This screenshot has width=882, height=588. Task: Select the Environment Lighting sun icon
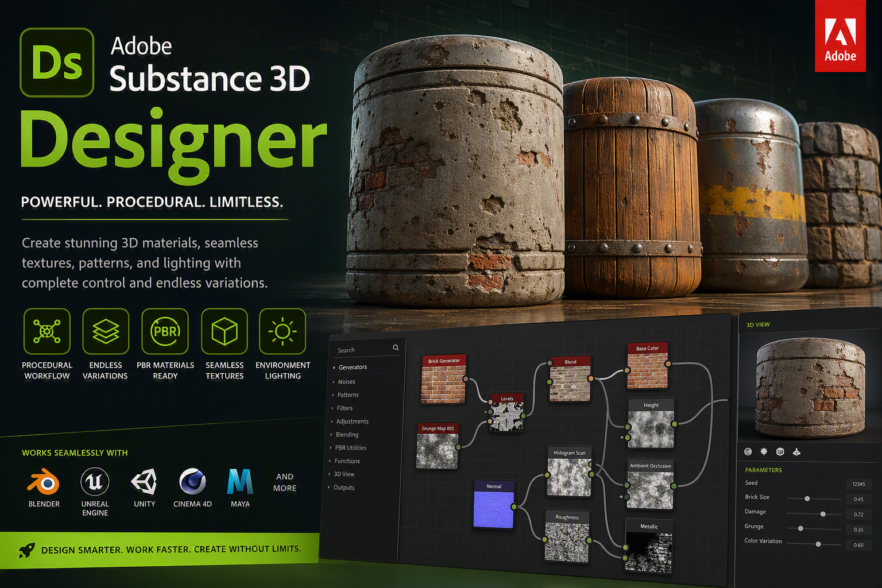(x=283, y=331)
